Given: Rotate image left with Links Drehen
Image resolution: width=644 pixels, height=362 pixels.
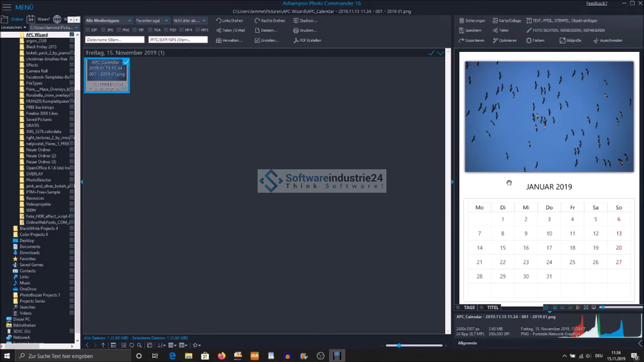Looking at the screenshot, I should click(x=229, y=20).
